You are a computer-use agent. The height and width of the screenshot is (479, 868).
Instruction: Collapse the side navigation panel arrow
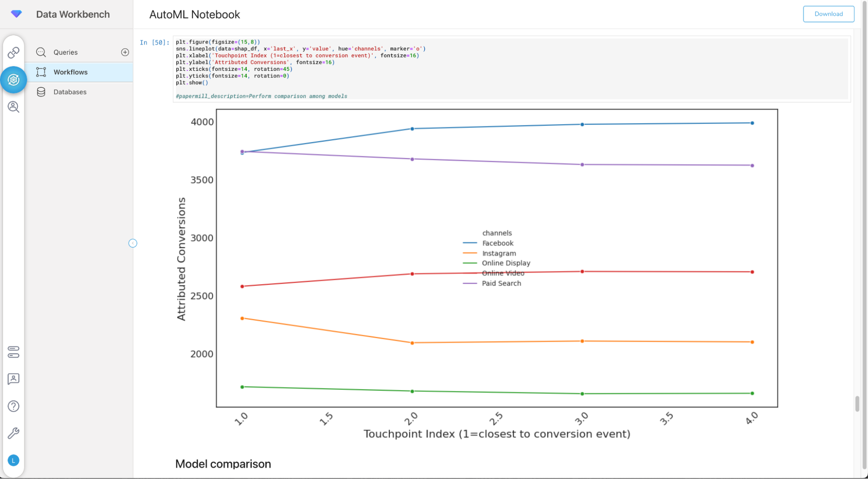(x=133, y=243)
